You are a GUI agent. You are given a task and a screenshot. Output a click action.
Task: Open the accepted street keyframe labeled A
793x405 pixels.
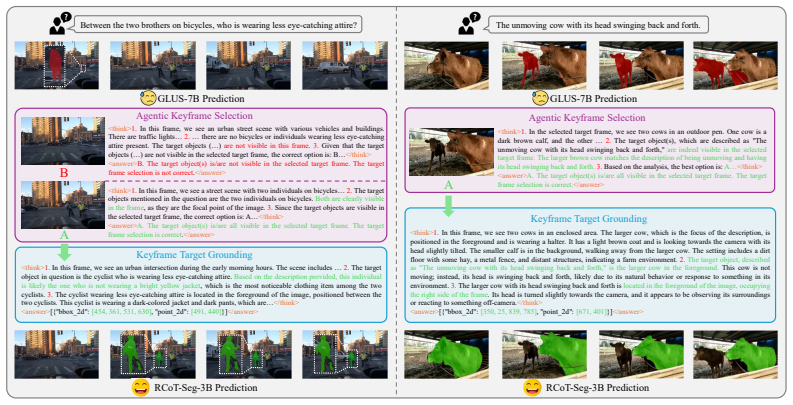[x=63, y=205]
